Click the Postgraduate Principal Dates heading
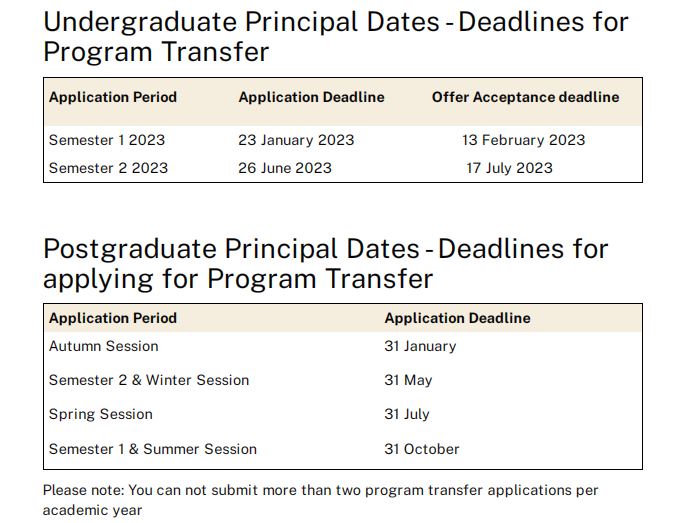The height and width of the screenshot is (523, 677). 326,263
